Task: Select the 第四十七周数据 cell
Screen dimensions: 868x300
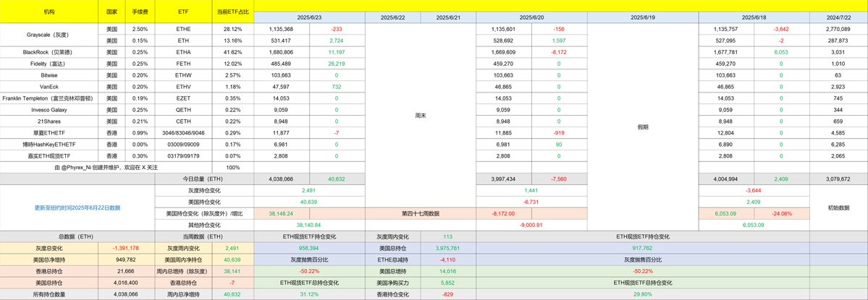Action: click(420, 214)
